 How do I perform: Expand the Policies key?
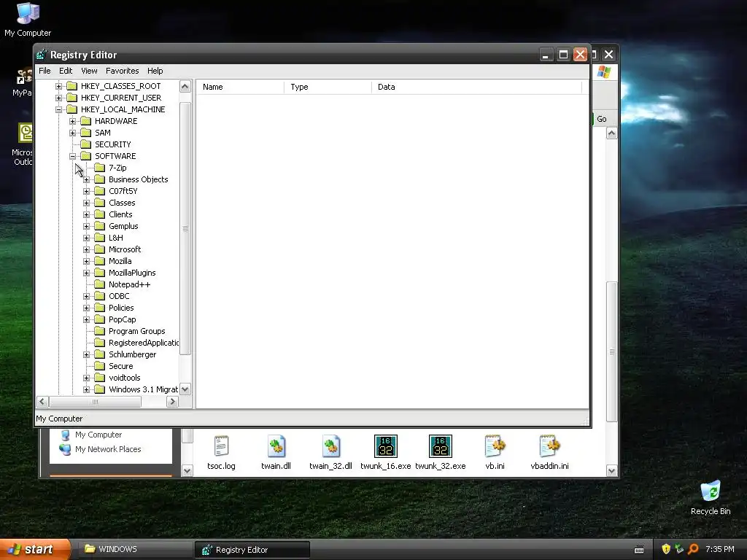pyautogui.click(x=86, y=308)
